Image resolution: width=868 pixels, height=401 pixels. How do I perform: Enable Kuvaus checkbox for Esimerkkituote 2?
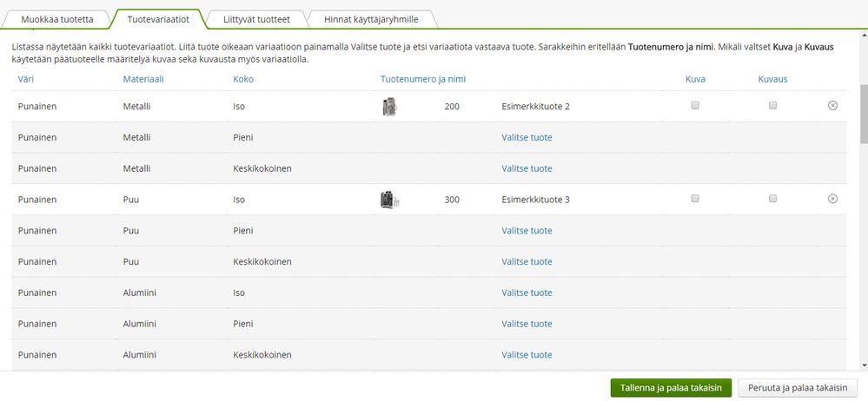click(x=772, y=105)
